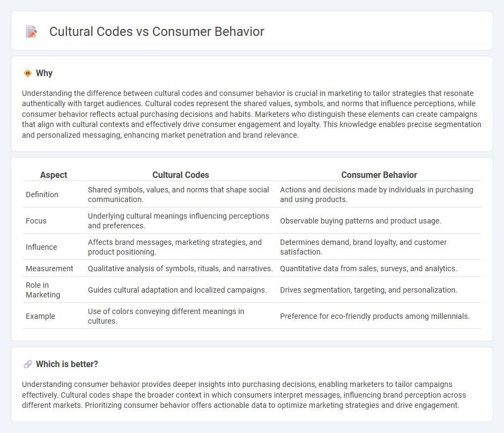The width and height of the screenshot is (504, 433).
Task: Select the Influence row label
Action: point(41,248)
